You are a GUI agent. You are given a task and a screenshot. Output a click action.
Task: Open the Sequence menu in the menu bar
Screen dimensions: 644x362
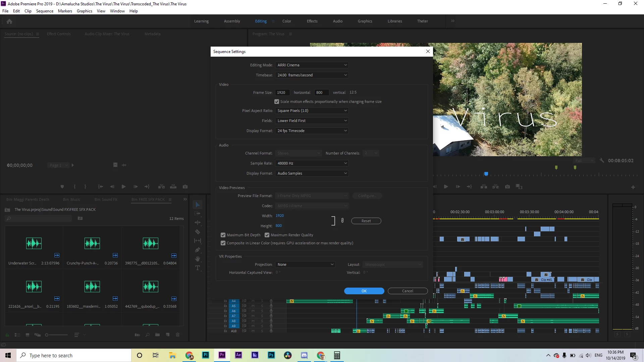(45, 11)
